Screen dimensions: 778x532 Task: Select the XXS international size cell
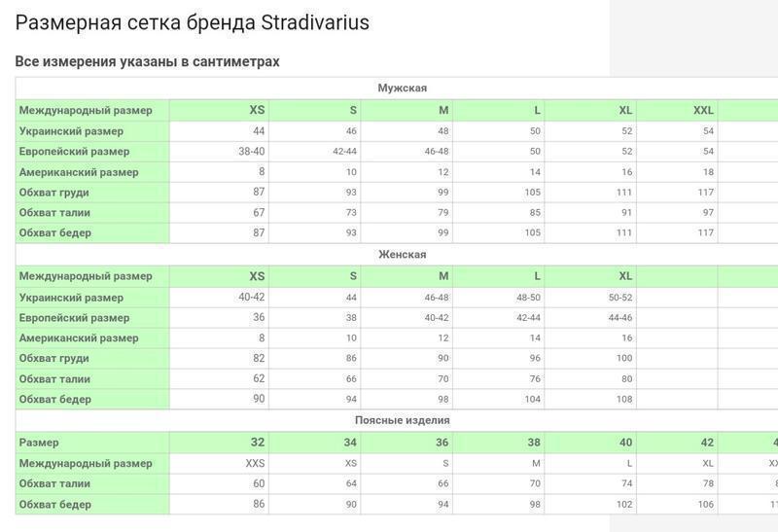tap(255, 463)
